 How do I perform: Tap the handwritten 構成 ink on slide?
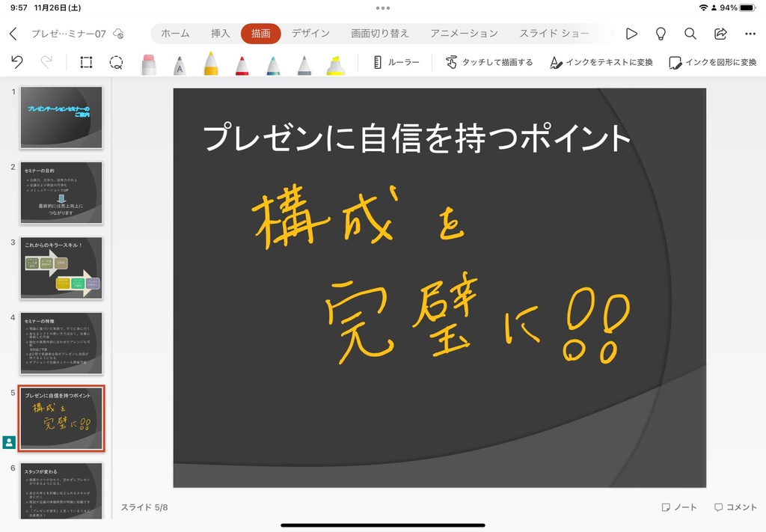click(325, 218)
